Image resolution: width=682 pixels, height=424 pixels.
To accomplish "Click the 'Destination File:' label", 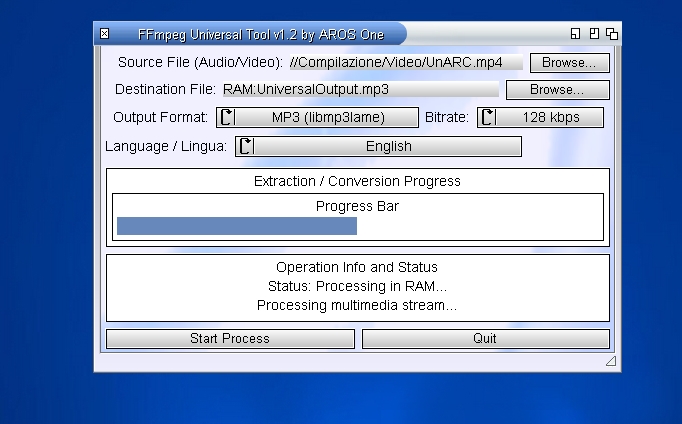I will tap(165, 90).
